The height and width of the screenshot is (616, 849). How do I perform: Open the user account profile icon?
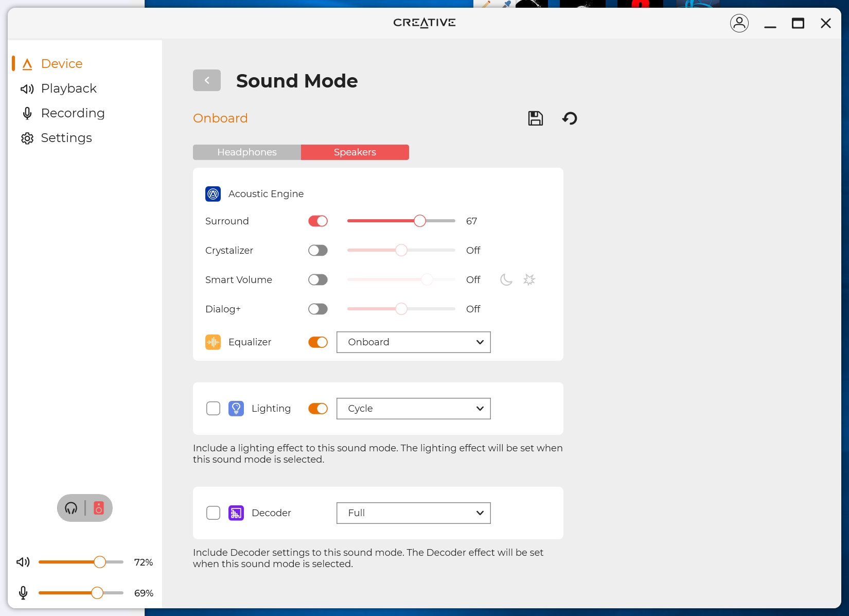739,23
